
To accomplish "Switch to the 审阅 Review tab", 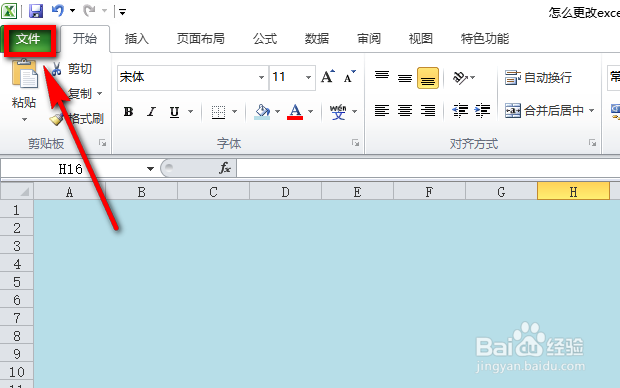I will [x=369, y=39].
